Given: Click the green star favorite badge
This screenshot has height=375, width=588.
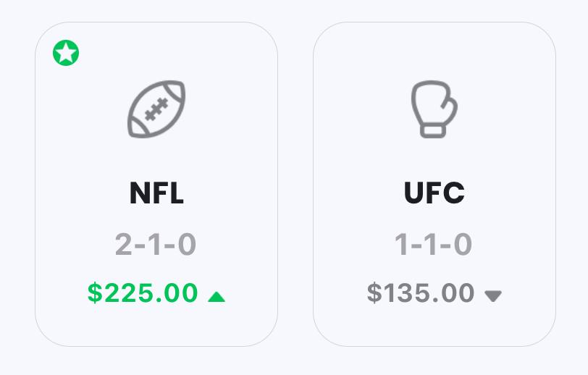Looking at the screenshot, I should point(66,53).
